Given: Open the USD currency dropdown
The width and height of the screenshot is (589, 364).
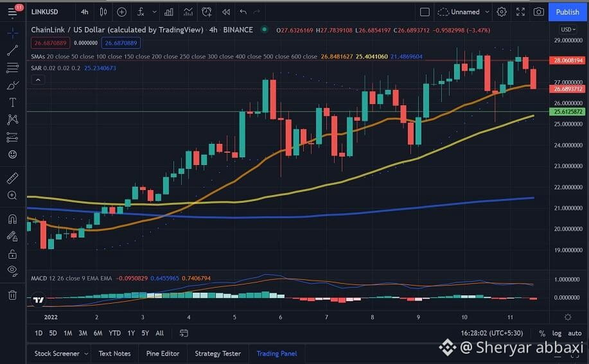Looking at the screenshot, I should click(x=568, y=30).
